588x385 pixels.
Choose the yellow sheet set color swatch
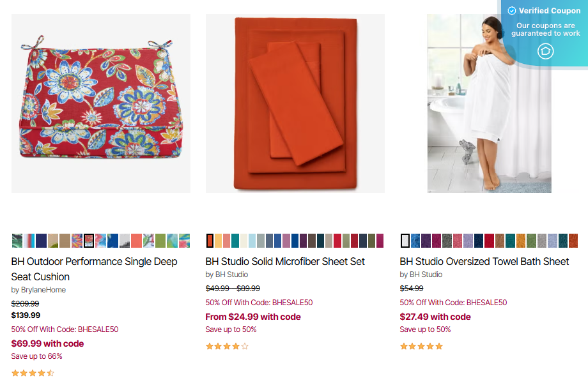218,241
